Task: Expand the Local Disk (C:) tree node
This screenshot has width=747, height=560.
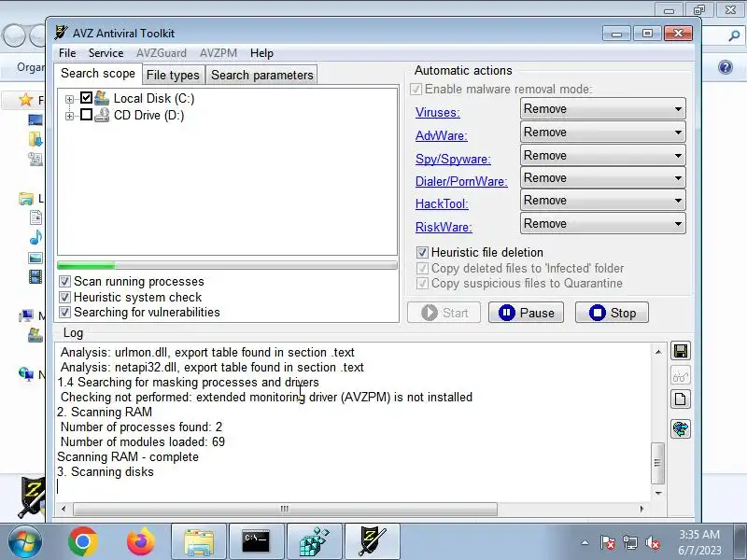Action: (x=69, y=99)
